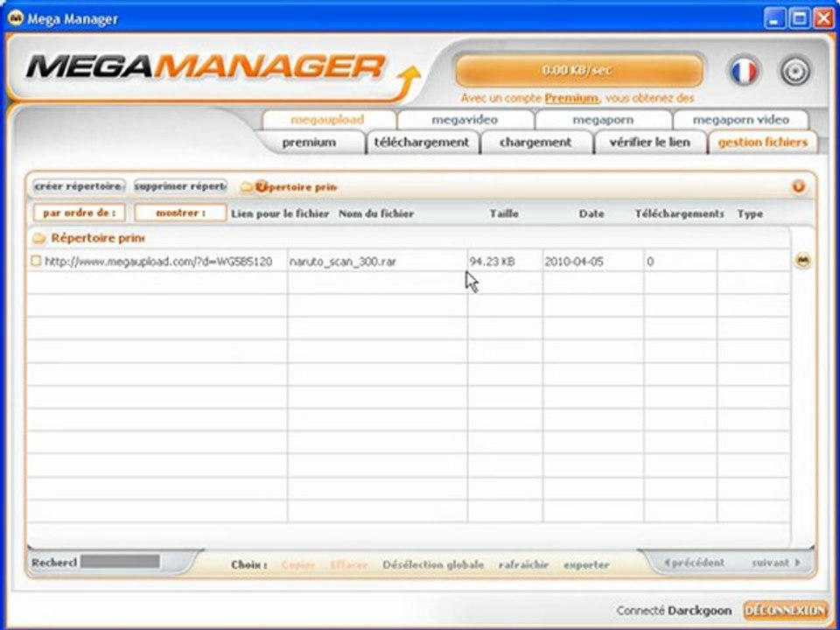
Task: Open the 'par ordre de' sort dropdown
Action: pyautogui.click(x=80, y=213)
